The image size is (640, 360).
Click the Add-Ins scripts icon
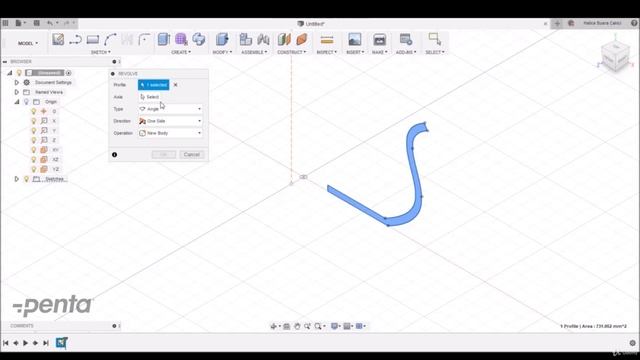pos(406,39)
